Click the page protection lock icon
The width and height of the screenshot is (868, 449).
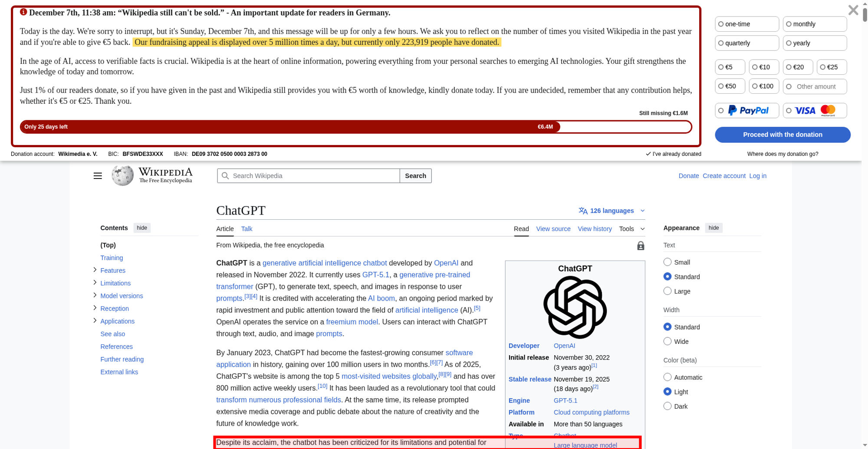coord(641,245)
